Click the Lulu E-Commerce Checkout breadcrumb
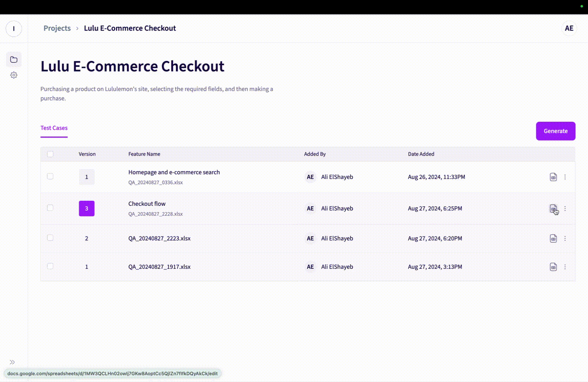 tap(130, 28)
